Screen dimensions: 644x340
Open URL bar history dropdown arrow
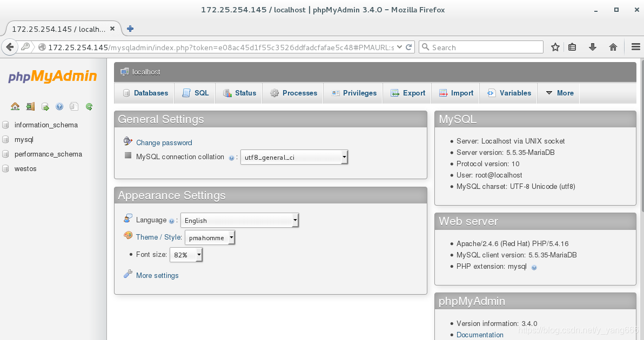click(400, 47)
